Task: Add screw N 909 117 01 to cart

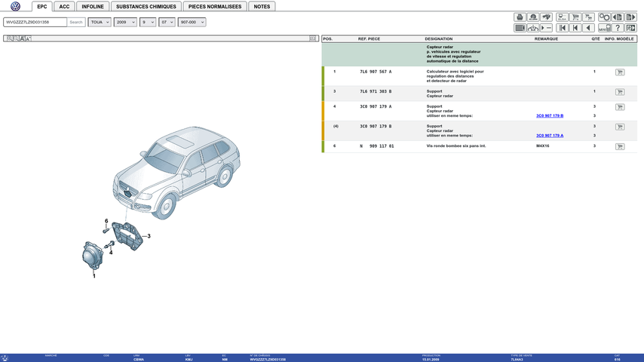Action: pyautogui.click(x=620, y=146)
